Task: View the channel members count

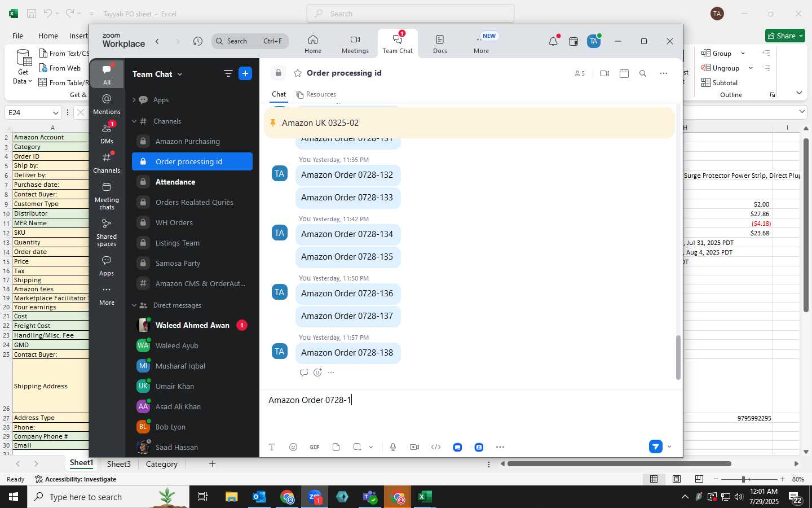Action: 580,73
